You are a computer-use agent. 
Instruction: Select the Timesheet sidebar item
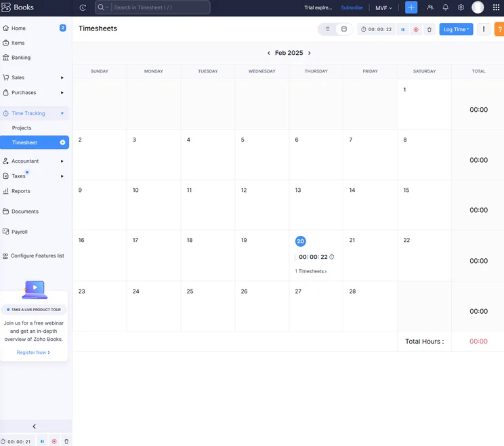pos(35,142)
